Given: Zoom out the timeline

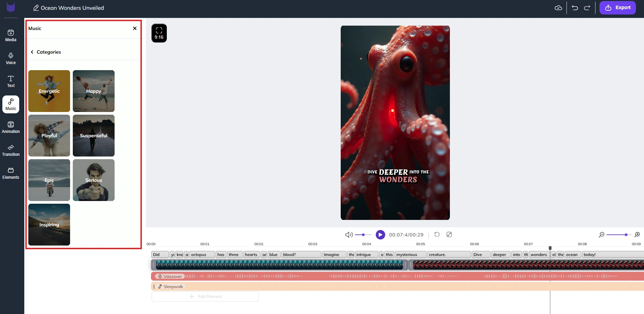Looking at the screenshot, I should pos(602,235).
